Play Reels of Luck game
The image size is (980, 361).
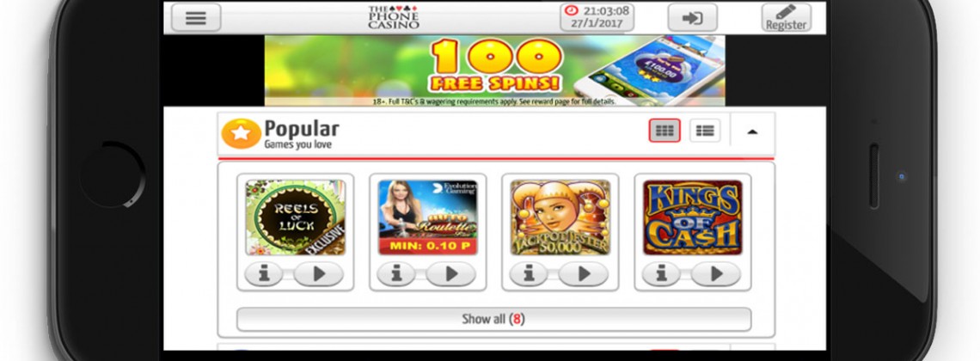pyautogui.click(x=318, y=273)
